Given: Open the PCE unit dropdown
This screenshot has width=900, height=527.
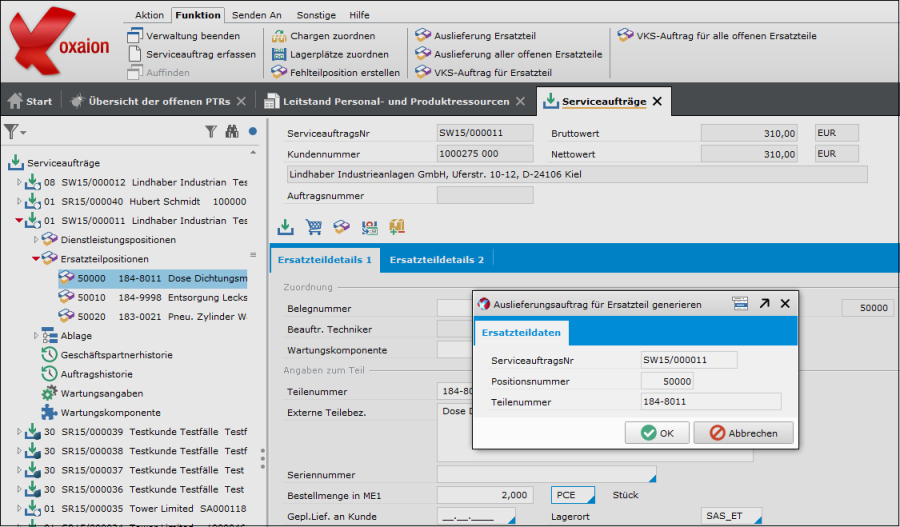Looking at the screenshot, I should tap(573, 495).
